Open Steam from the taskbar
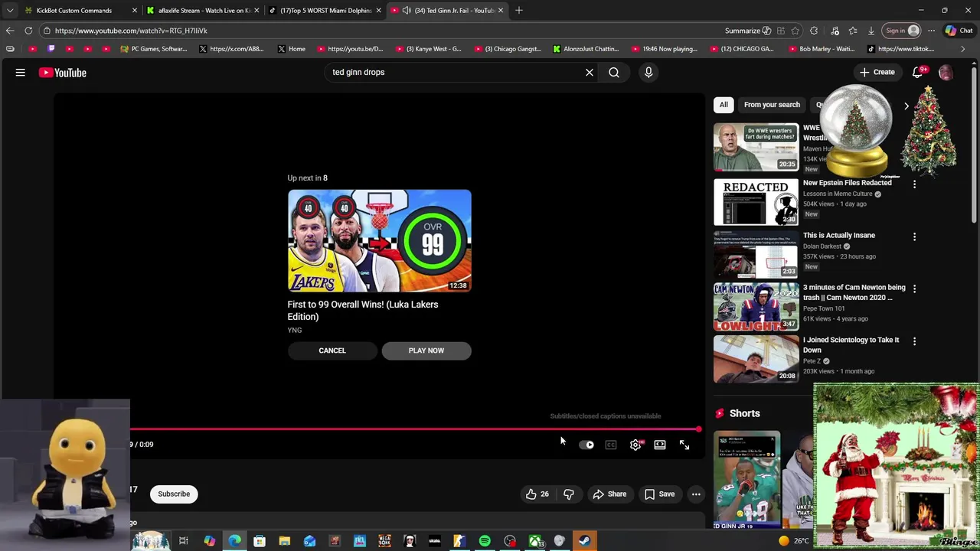980x551 pixels. [x=584, y=541]
